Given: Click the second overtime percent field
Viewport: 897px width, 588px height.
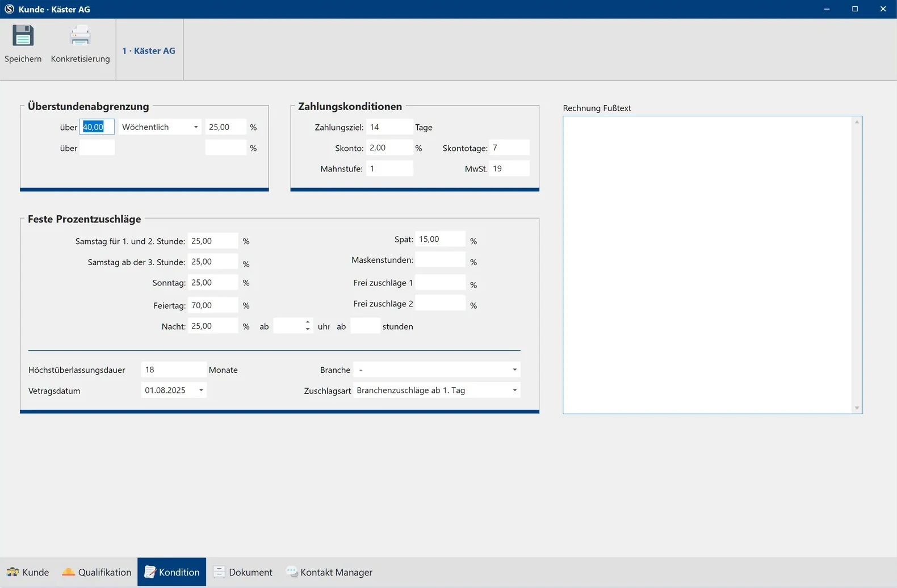Looking at the screenshot, I should 226,148.
